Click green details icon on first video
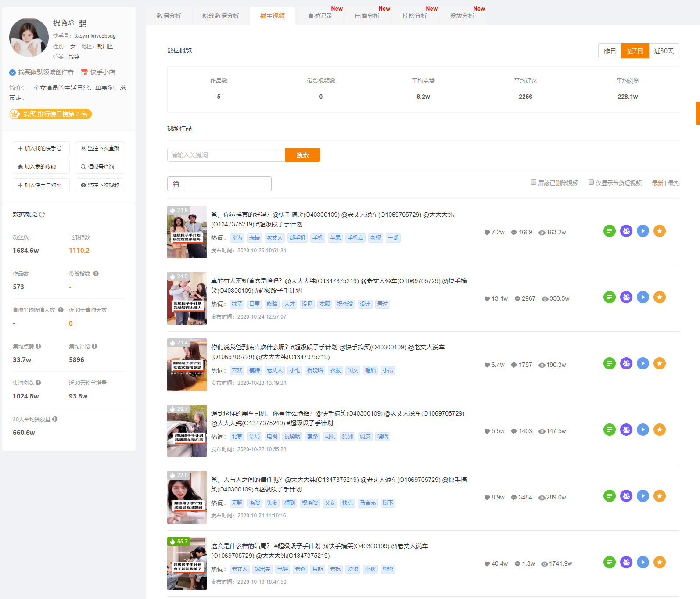The image size is (700, 599). pyautogui.click(x=609, y=231)
